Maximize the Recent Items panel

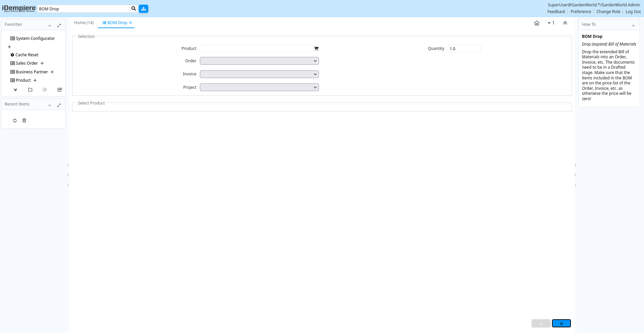[59, 105]
